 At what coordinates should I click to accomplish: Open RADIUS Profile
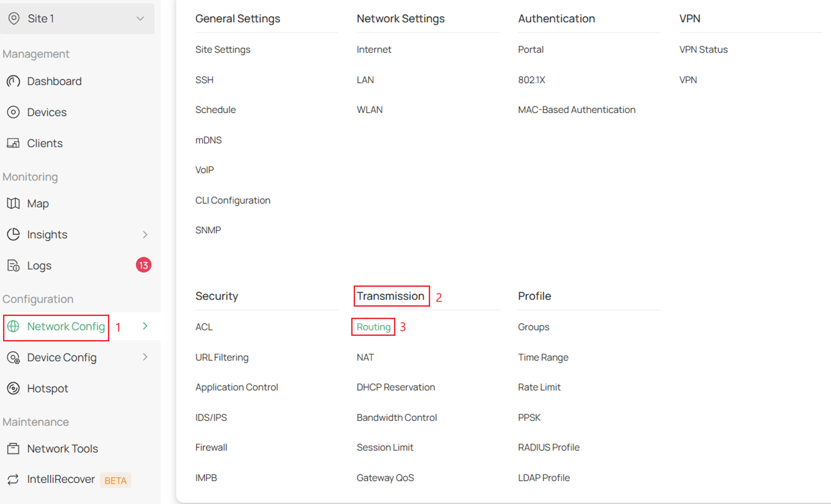click(549, 447)
